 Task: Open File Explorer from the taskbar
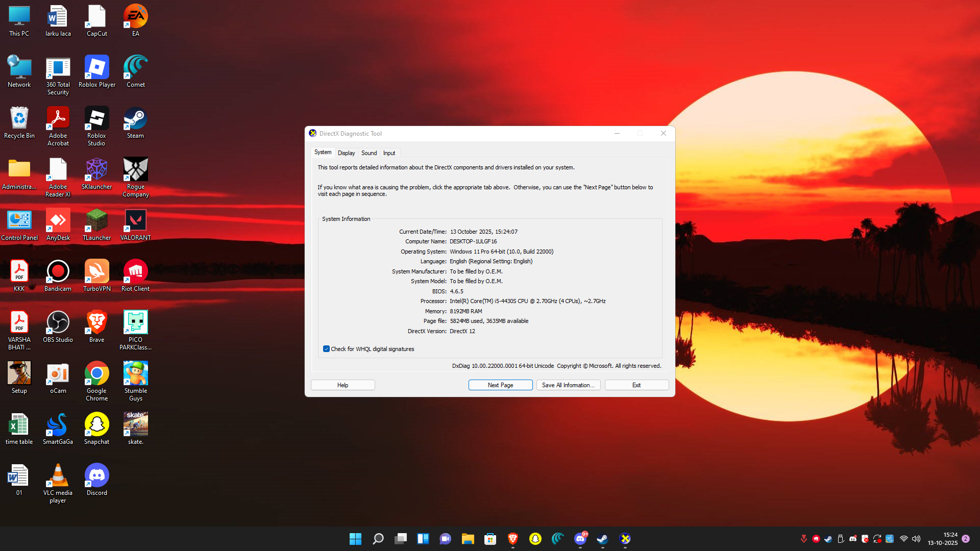pos(468,539)
